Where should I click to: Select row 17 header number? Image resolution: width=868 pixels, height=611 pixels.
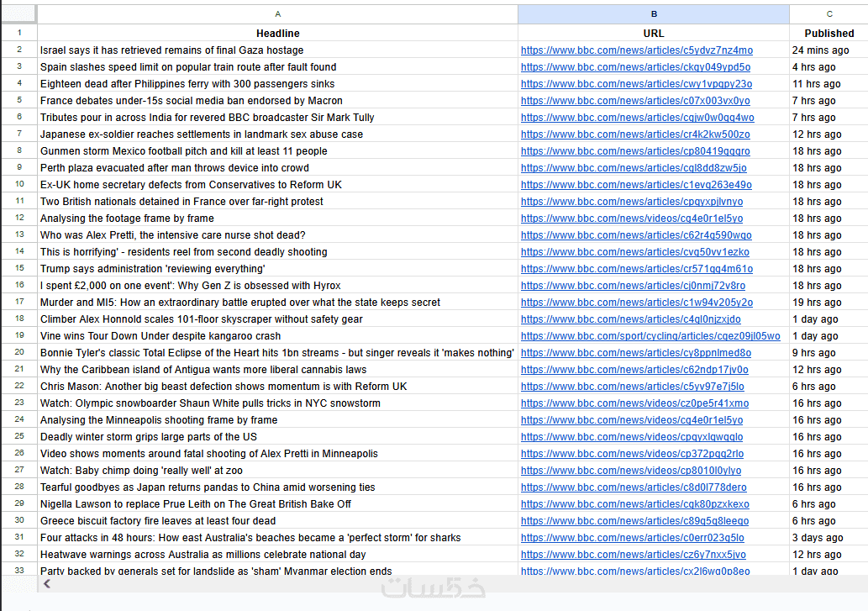18,303
